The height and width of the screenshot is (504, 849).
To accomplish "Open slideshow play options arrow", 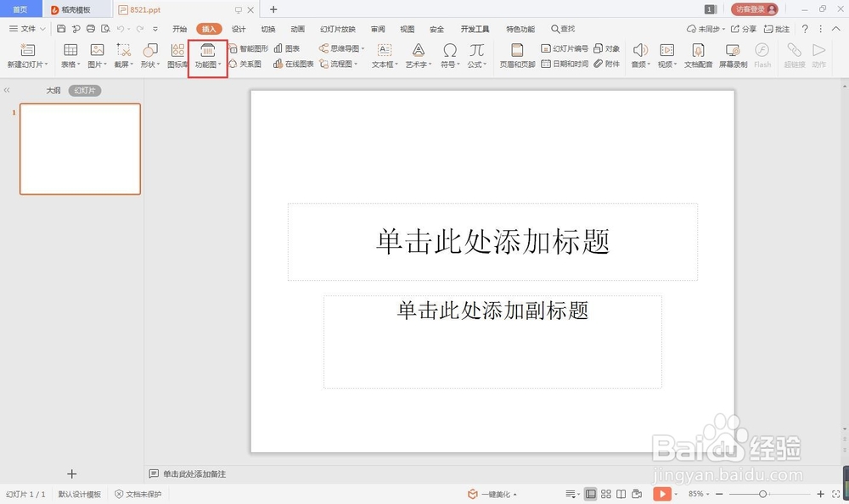I will (x=676, y=494).
